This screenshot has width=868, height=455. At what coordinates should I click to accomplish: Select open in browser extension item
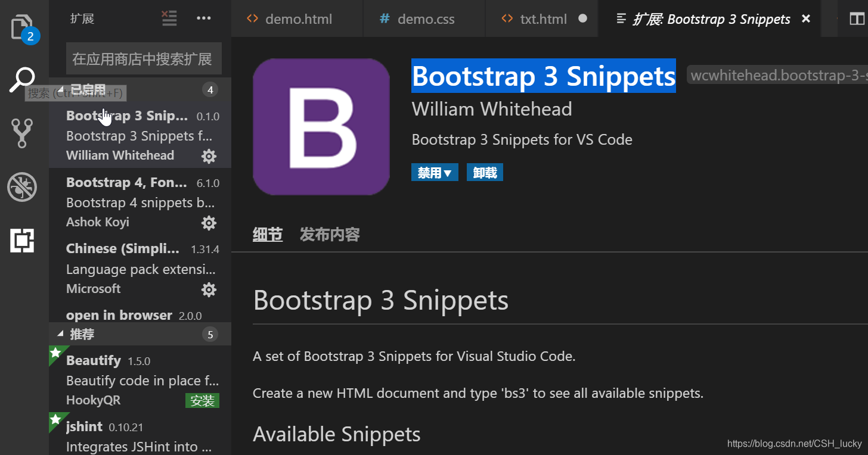[x=139, y=313]
